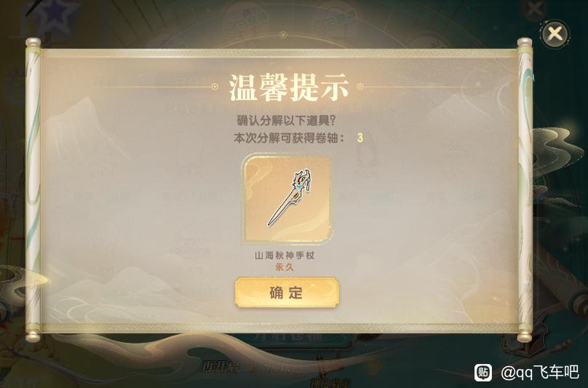Close the decompose confirmation dialog
Image resolution: width=588 pixels, height=388 pixels.
555,33
